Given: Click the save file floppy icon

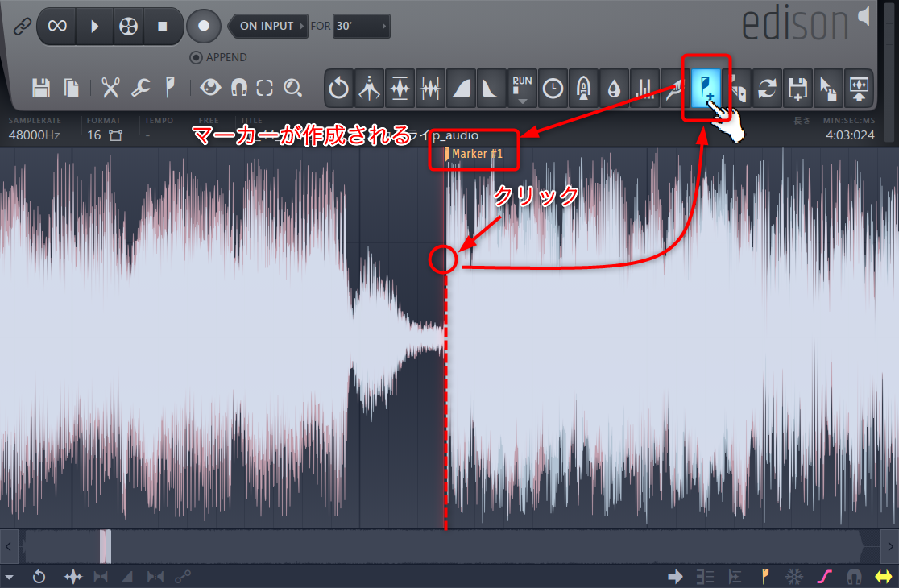Looking at the screenshot, I should 41,88.
